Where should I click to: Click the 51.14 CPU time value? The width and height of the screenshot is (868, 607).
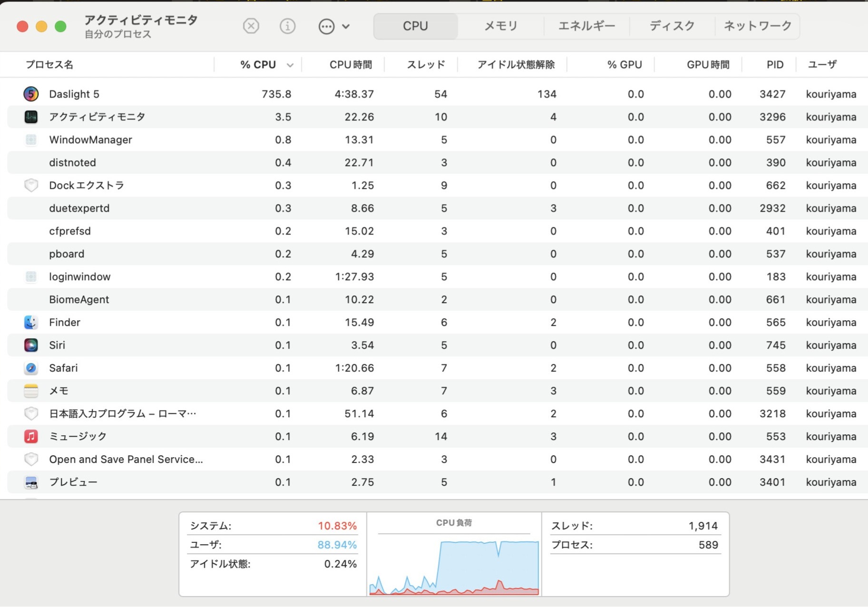click(x=359, y=413)
